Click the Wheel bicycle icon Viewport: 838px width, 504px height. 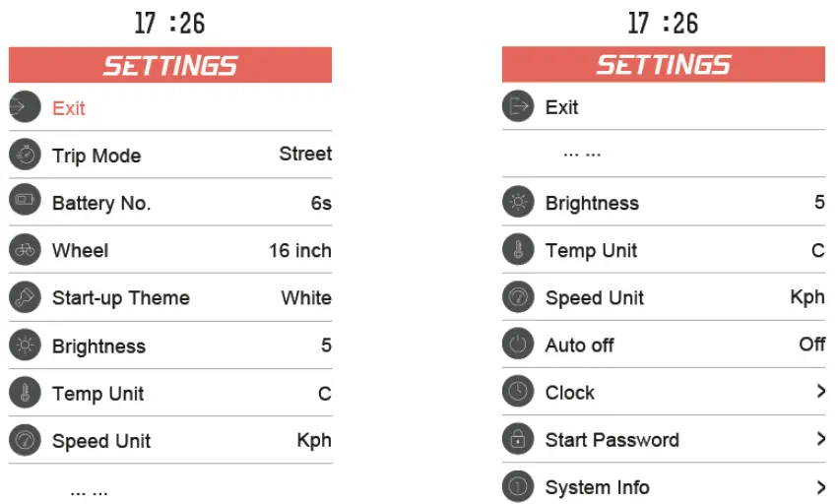(x=26, y=250)
